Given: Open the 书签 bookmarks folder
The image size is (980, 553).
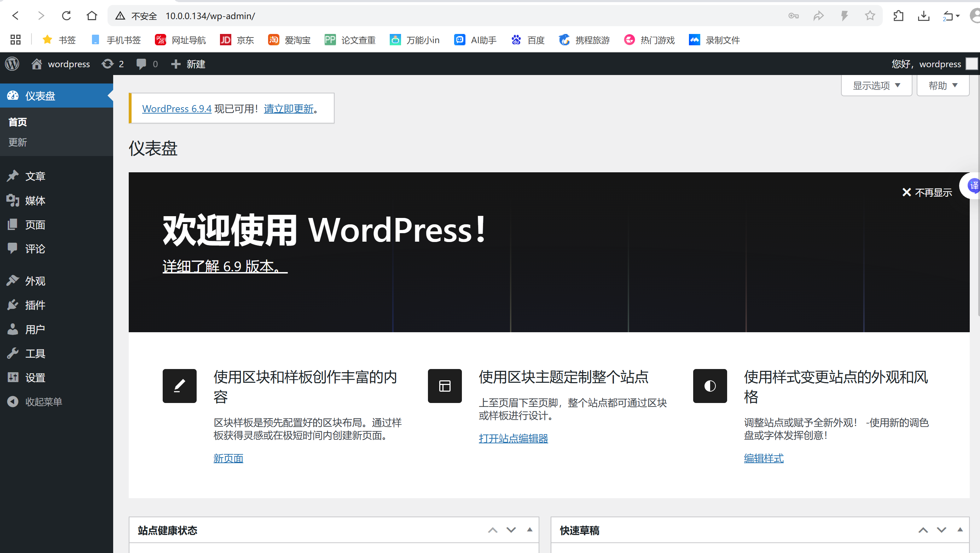Looking at the screenshot, I should point(59,40).
